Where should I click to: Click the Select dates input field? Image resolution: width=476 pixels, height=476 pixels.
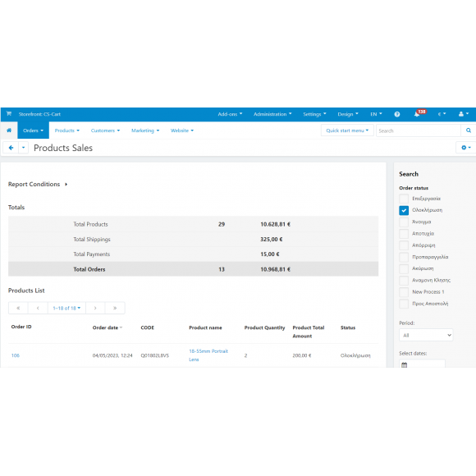422,364
